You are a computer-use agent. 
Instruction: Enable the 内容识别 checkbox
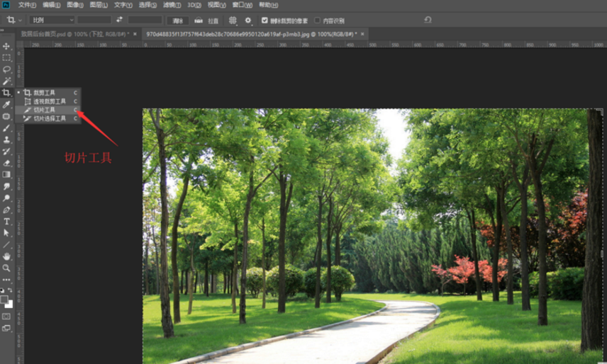317,21
